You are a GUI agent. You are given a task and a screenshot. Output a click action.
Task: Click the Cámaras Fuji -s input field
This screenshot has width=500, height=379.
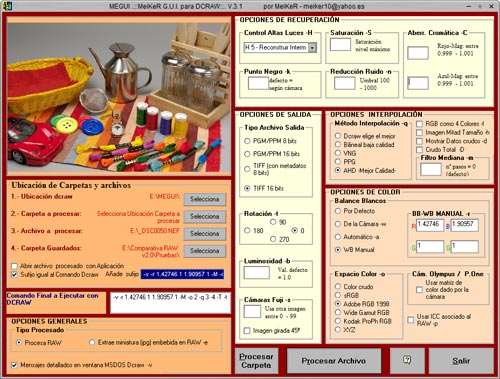click(252, 311)
